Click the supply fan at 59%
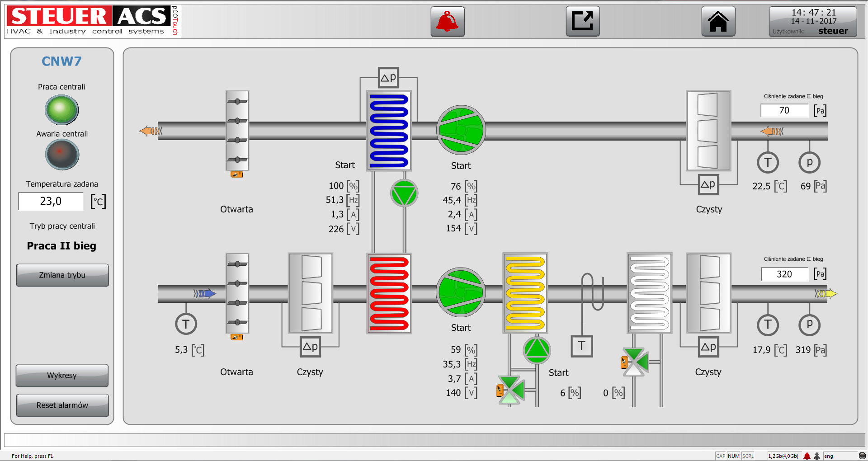 (461, 292)
